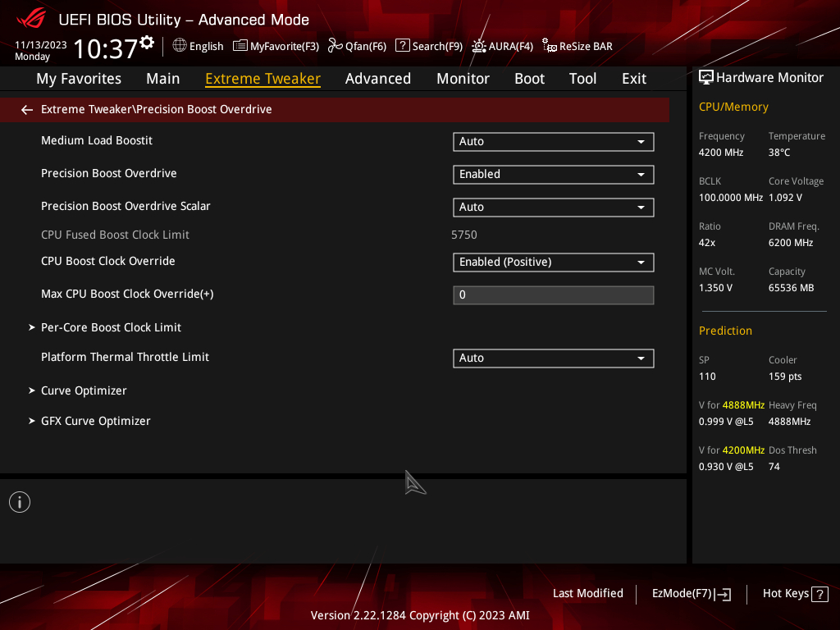Viewport: 840px width, 630px height.
Task: Open the CPU Boost Clock Override dropdown
Action: pyautogui.click(x=554, y=262)
